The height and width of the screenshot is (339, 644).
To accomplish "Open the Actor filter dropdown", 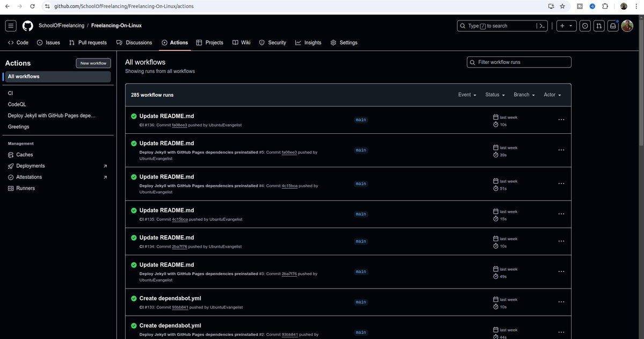I will 552,95.
